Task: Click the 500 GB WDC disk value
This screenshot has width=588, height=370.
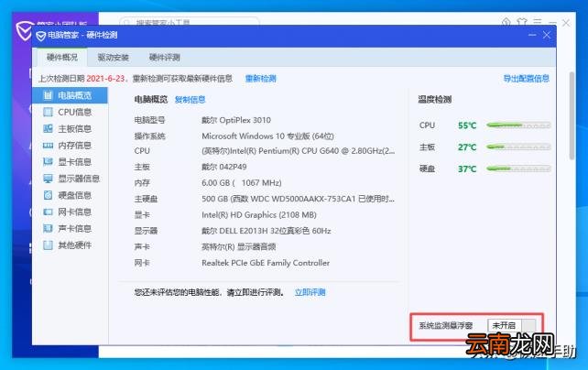Action: [299, 199]
